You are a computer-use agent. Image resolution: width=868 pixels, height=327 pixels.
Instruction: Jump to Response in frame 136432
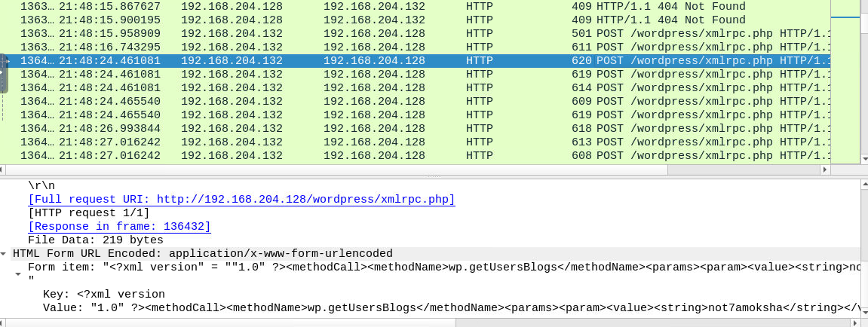(120, 226)
